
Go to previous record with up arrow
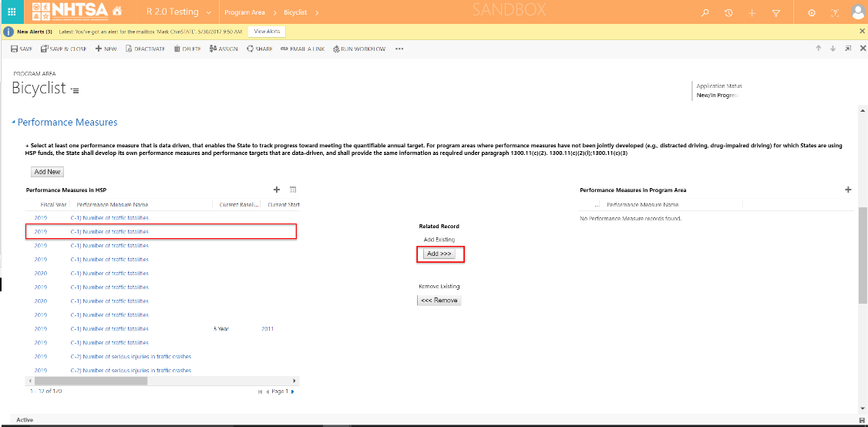818,49
